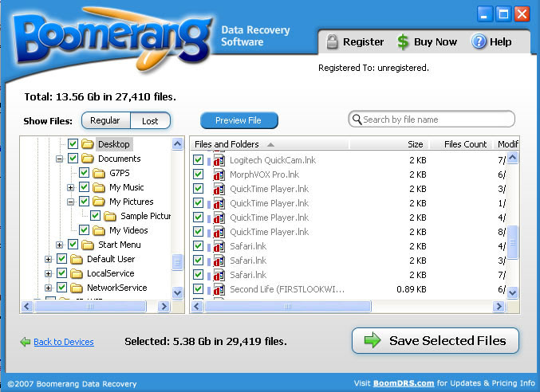Click the file list vertical scrollbar thumb

pyautogui.click(x=512, y=242)
